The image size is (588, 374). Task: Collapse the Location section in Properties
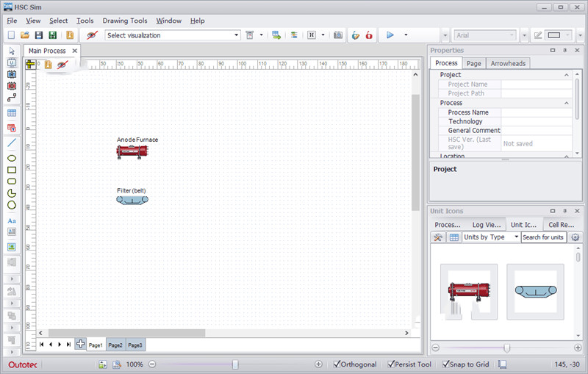566,157
